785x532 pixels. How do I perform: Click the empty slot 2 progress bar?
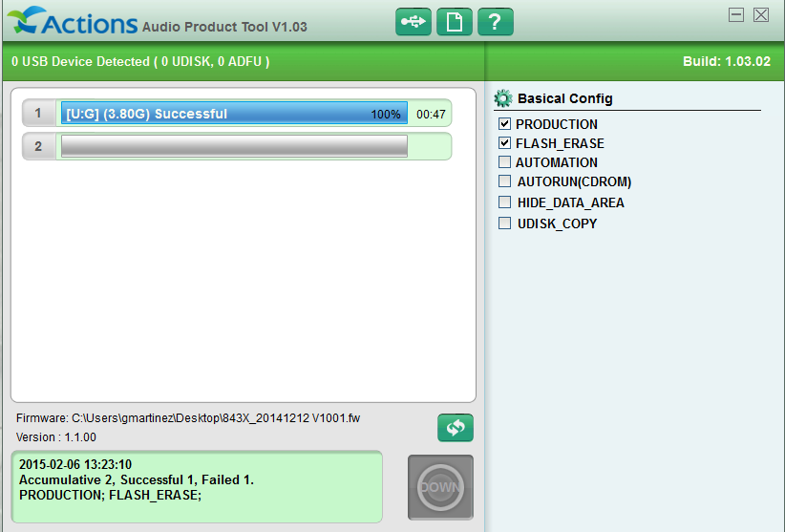click(234, 146)
